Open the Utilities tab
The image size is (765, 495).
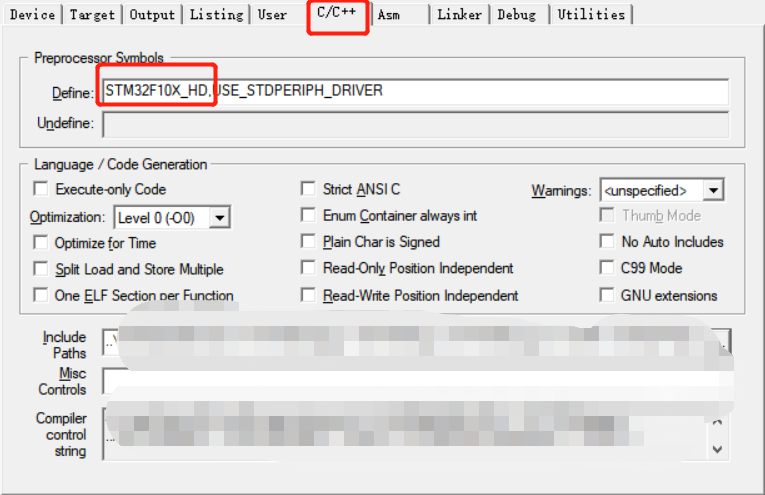591,15
